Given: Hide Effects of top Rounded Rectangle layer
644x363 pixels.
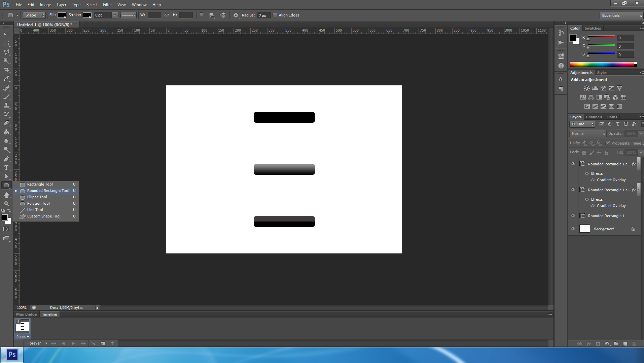Looking at the screenshot, I should (587, 173).
